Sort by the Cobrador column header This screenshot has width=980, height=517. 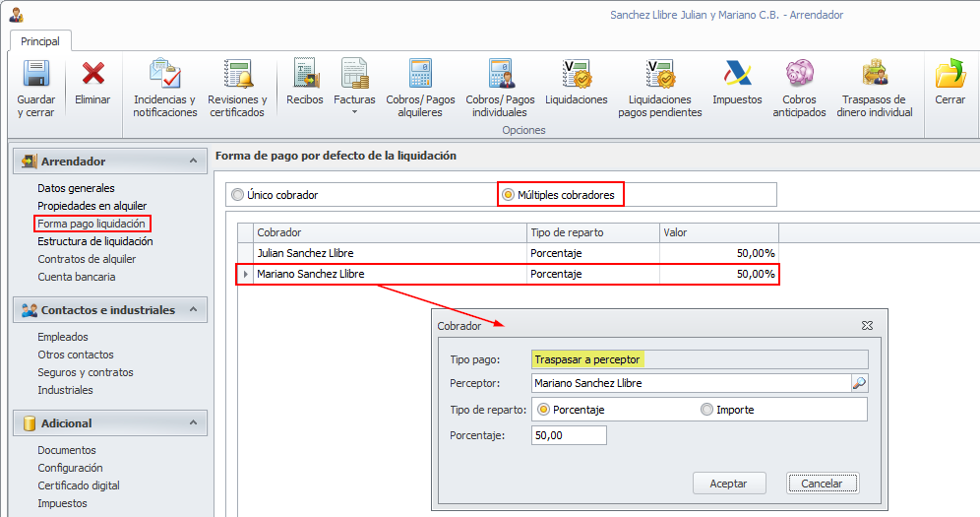390,232
